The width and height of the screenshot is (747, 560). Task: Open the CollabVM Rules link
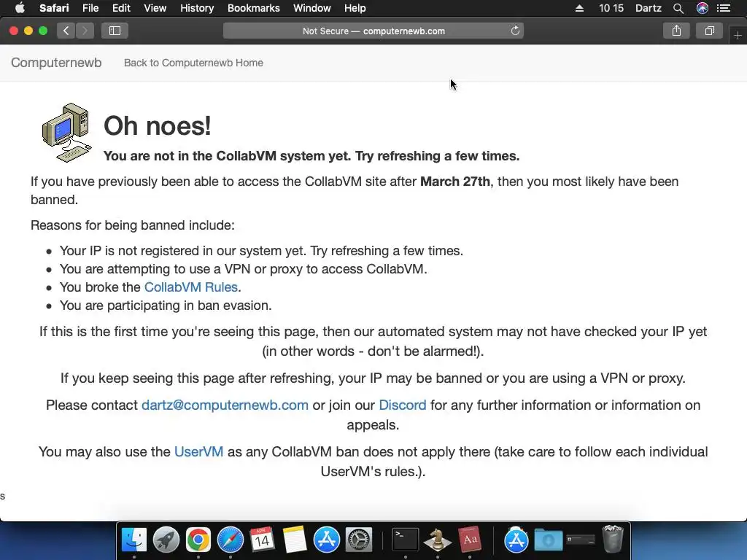click(191, 287)
